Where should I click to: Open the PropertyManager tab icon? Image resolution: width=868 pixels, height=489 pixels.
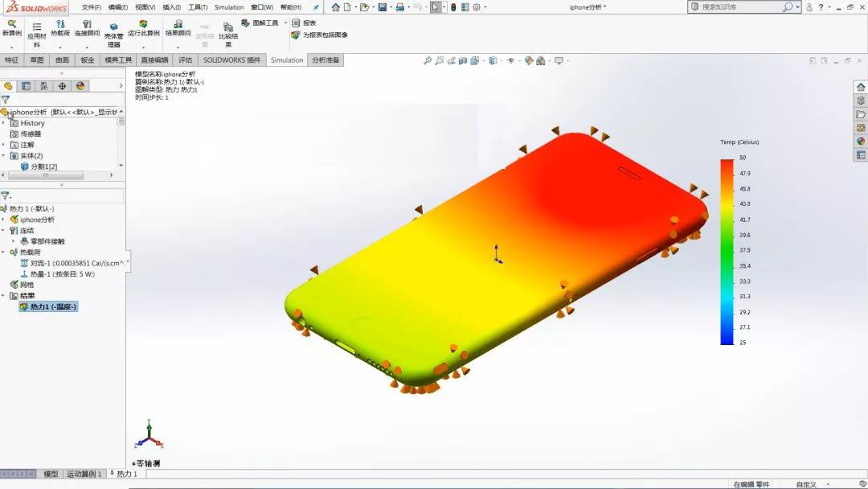click(26, 86)
